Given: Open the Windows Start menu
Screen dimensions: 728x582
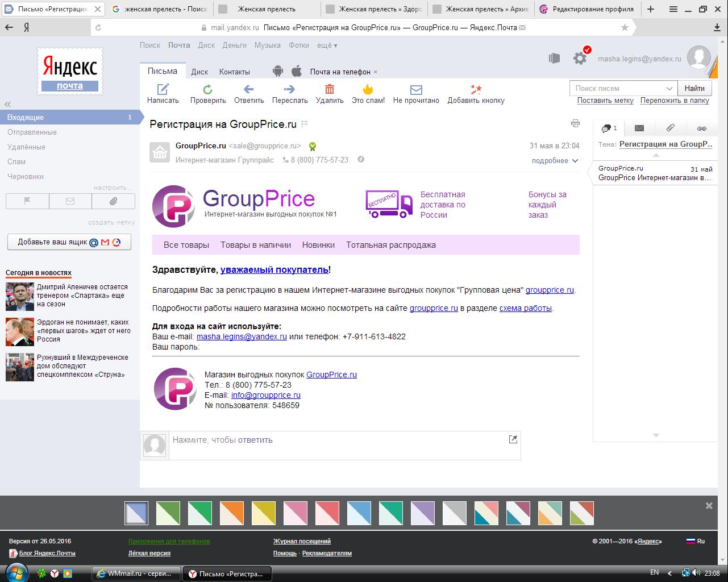Looking at the screenshot, I should point(16,572).
